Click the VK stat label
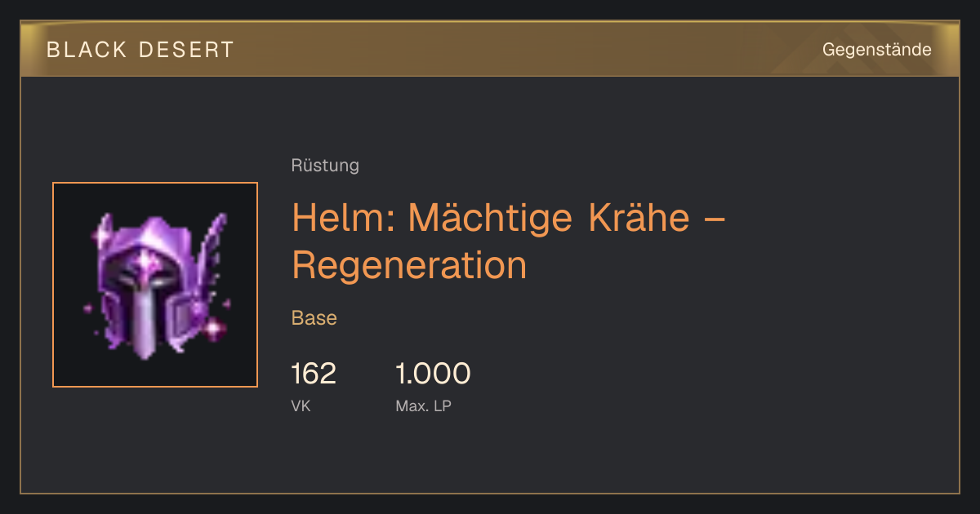The image size is (980, 514). click(301, 405)
